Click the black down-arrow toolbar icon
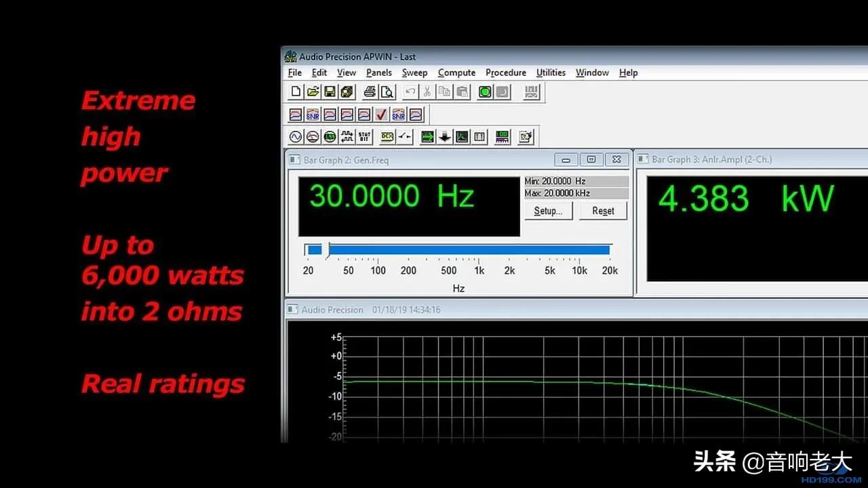This screenshot has width=868, height=488. pyautogui.click(x=444, y=137)
